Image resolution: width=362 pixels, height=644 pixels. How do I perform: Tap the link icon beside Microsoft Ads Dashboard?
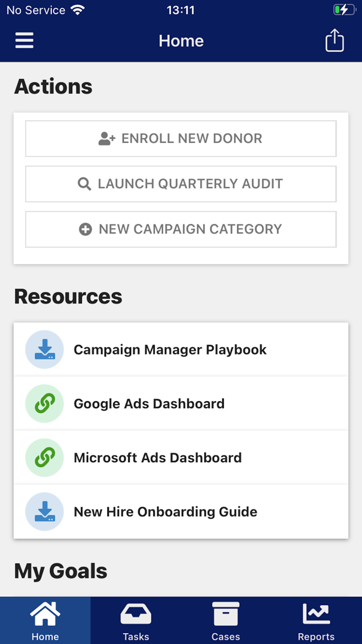44,458
